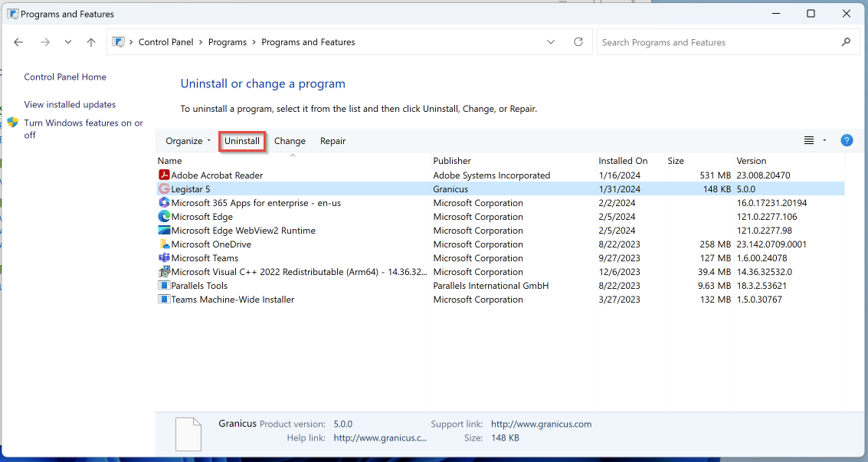
Task: Go up one level with up arrow
Action: point(91,43)
